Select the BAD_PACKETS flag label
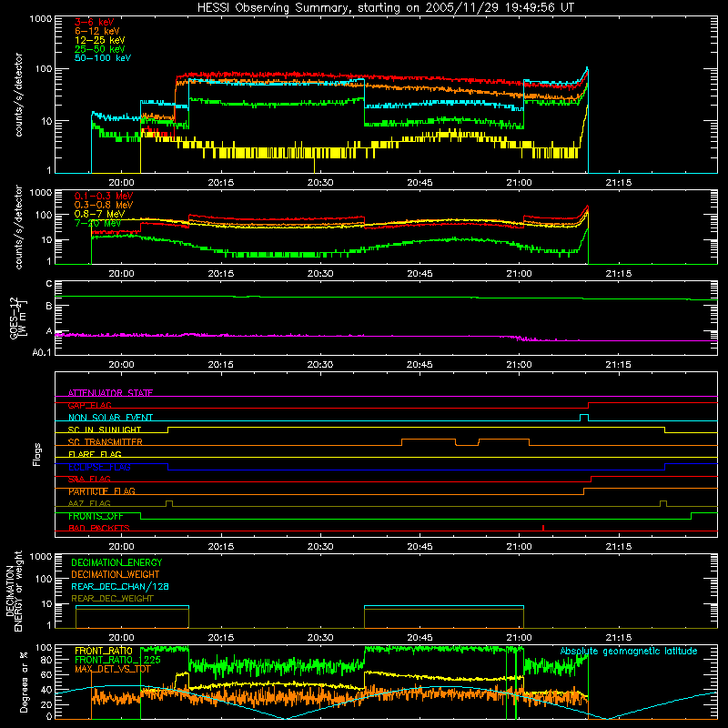Image resolution: width=728 pixels, height=728 pixels. coord(99,529)
